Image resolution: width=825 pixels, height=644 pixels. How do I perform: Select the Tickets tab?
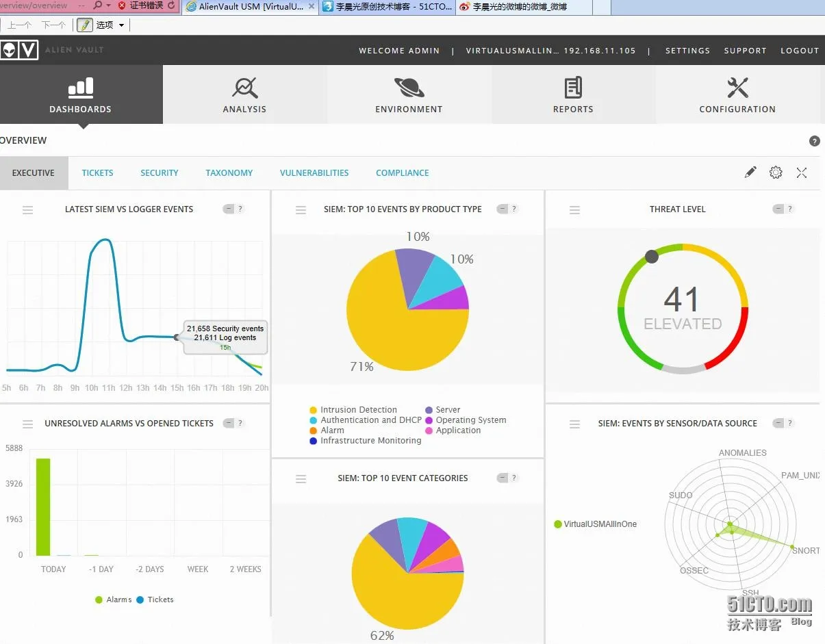[x=97, y=173]
